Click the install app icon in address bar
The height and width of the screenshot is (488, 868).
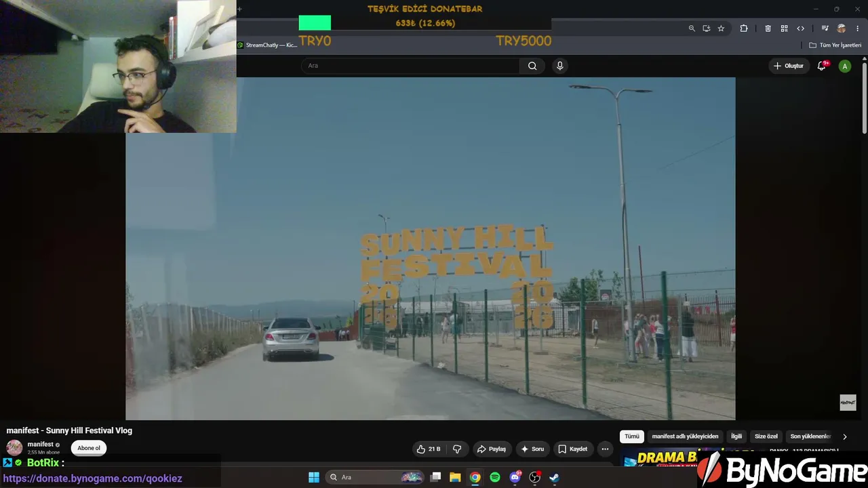point(707,28)
